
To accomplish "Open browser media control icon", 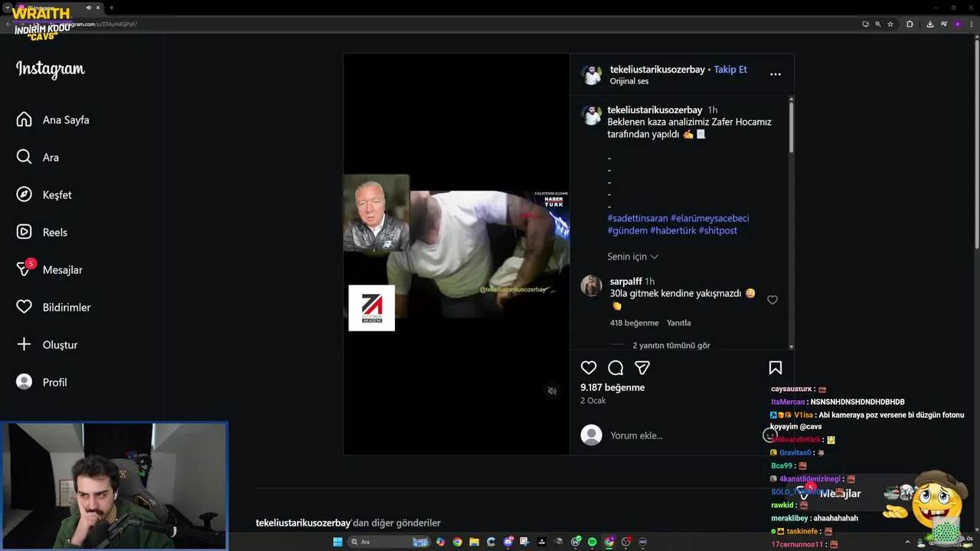I will point(944,24).
